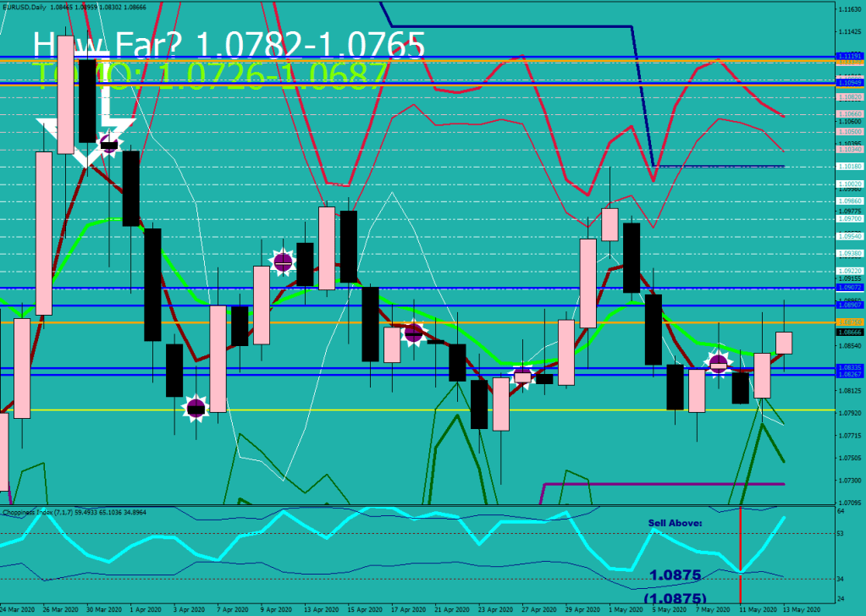Select the purple marker beside the 30 Mar candle
Image resolution: width=866 pixels, height=616 pixels.
point(108,143)
